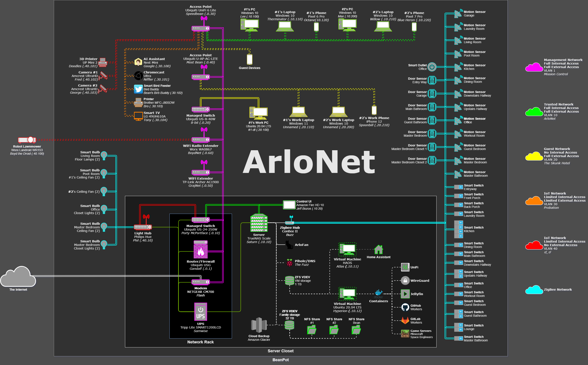Image resolution: width=588 pixels, height=365 pixels.
Task: Click the Motion Sensor Garage icon
Action: pos(458,14)
